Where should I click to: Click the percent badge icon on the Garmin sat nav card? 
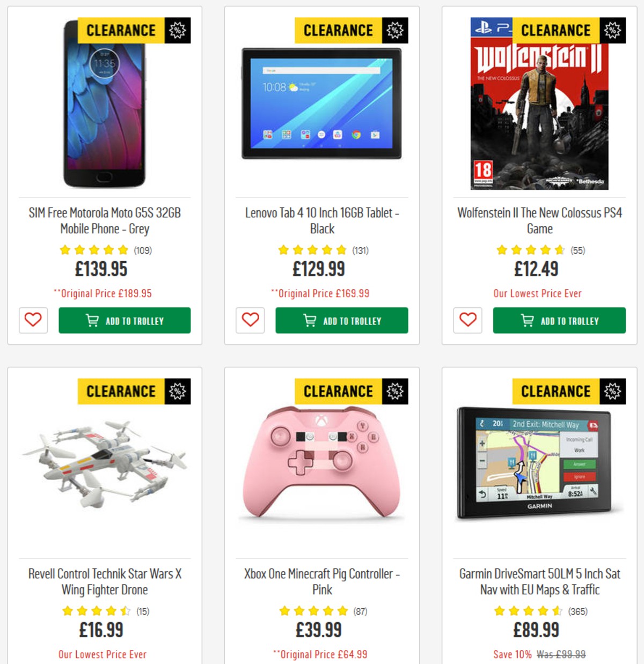pos(613,392)
